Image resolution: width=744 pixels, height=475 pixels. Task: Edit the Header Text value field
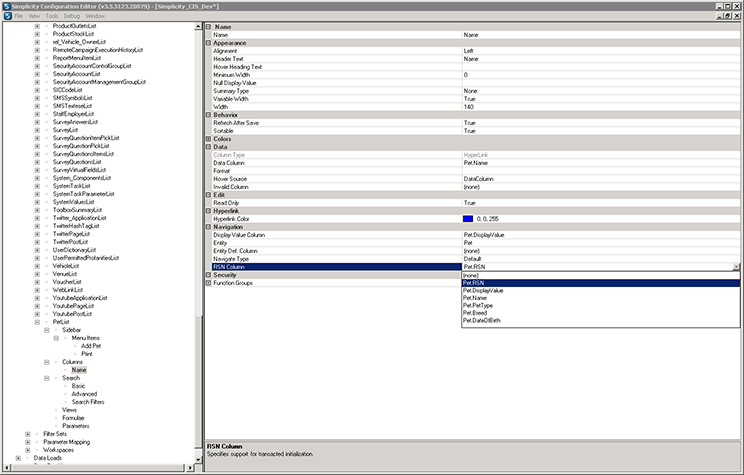click(x=601, y=59)
